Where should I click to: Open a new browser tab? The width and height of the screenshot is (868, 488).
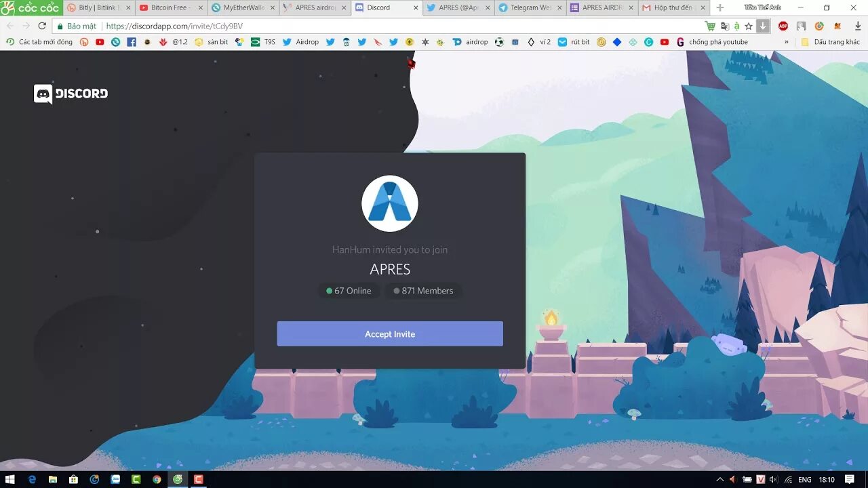[720, 7]
